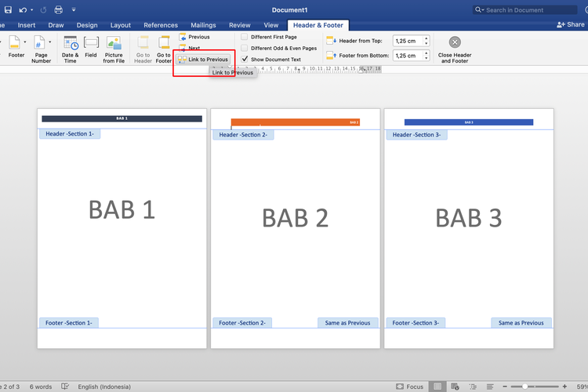This screenshot has height=392, width=588.
Task: Insert a Field
Action: coord(91,47)
